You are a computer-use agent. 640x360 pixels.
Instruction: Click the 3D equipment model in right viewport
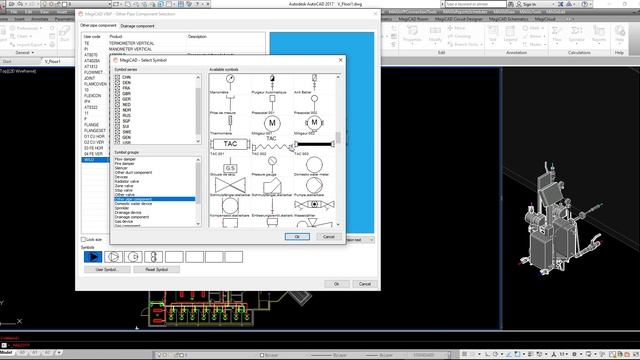point(561,220)
